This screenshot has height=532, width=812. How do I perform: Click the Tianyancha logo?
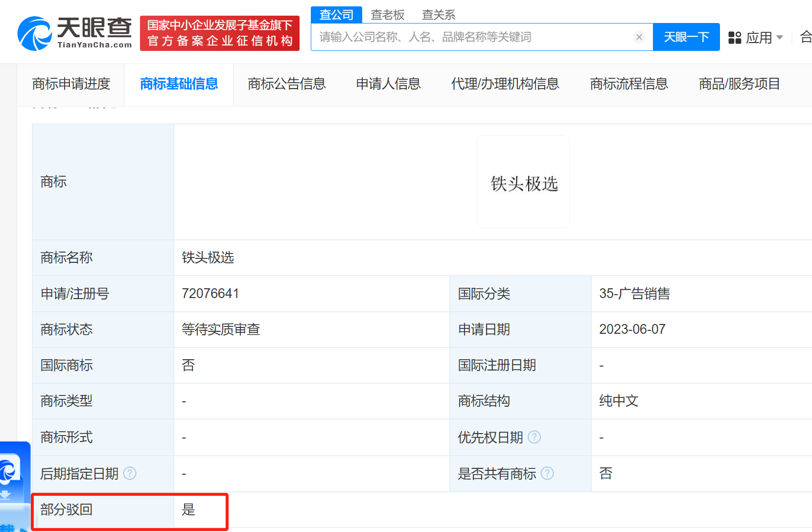pyautogui.click(x=75, y=33)
